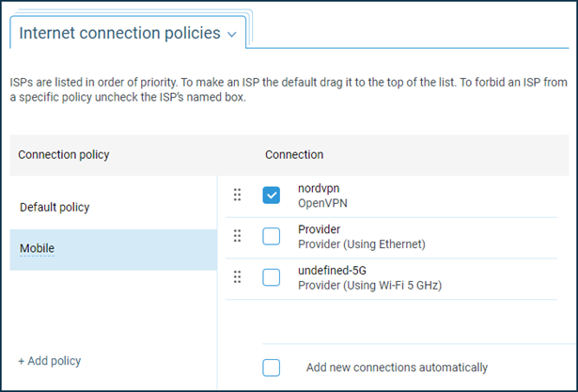Click the drag handle beside Provider
The width and height of the screenshot is (578, 392).
[238, 236]
